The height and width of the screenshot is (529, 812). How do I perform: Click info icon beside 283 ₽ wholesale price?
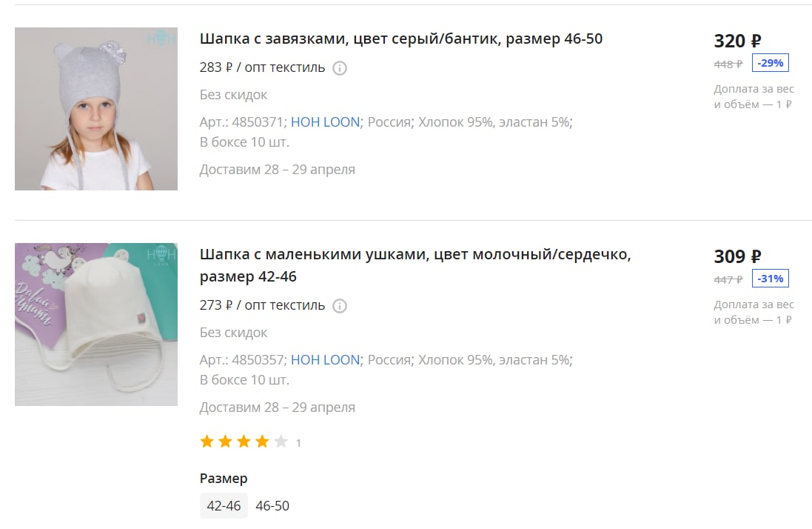pyautogui.click(x=339, y=68)
